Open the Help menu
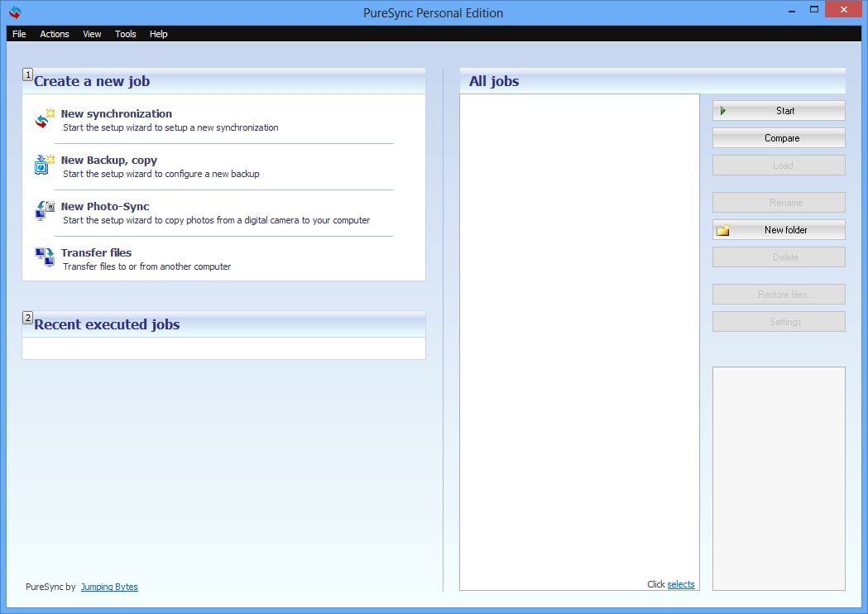This screenshot has width=868, height=614. [x=158, y=34]
